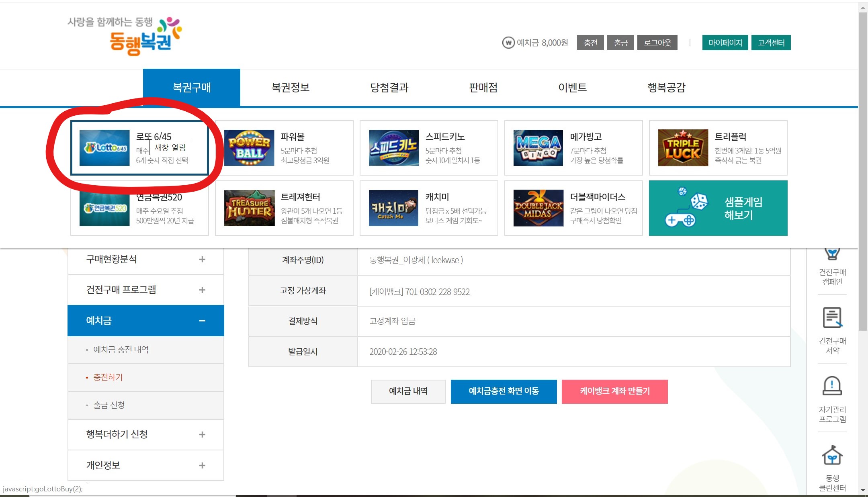
Task: Click the 동행 클린센터 house icon
Action: (x=832, y=455)
